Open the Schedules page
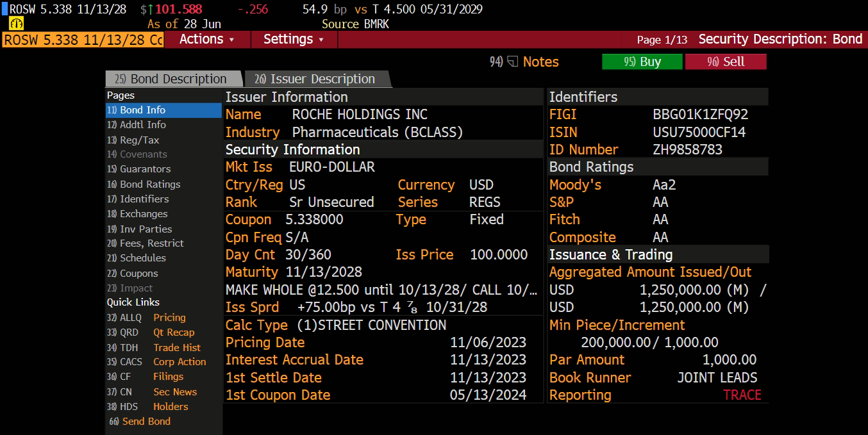868x435 pixels. click(x=142, y=258)
